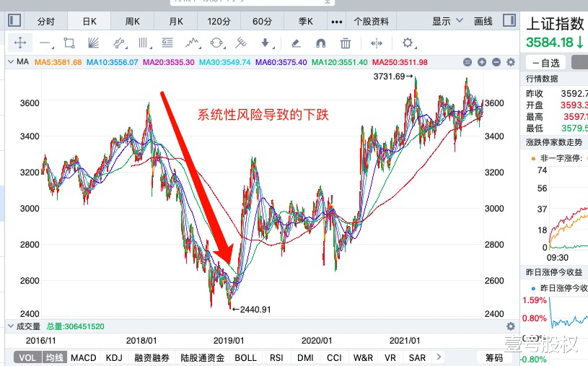This screenshot has height=366, width=588.
Task: Click the trash delete drawings icon
Action: point(346,43)
